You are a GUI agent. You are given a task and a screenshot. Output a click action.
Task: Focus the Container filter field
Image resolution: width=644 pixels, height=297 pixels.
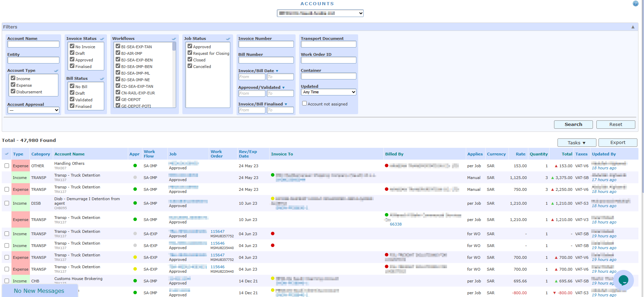(x=329, y=76)
